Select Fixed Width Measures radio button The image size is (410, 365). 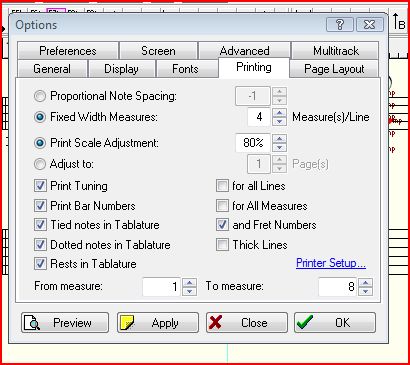pos(40,117)
